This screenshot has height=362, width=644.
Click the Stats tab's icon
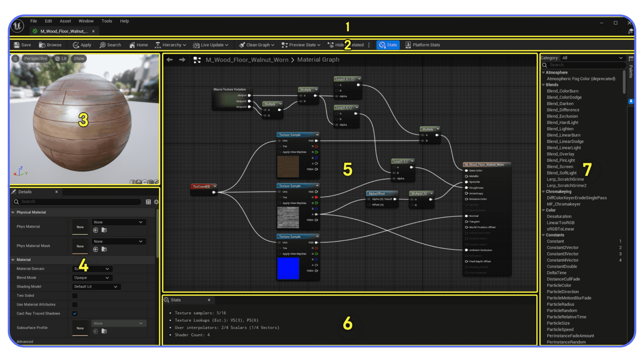coord(166,300)
